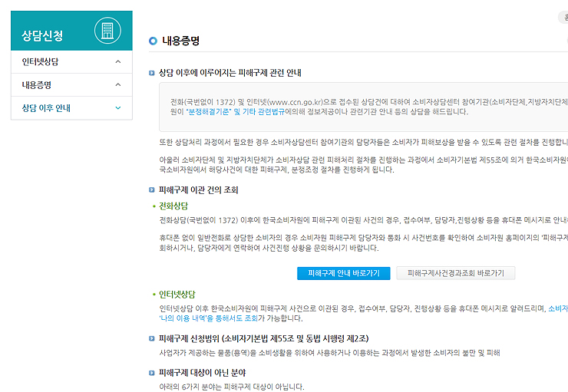This screenshot has height=392, width=568.
Task: Click the 피해구제 안내 바로가기 button
Action: pyautogui.click(x=343, y=273)
